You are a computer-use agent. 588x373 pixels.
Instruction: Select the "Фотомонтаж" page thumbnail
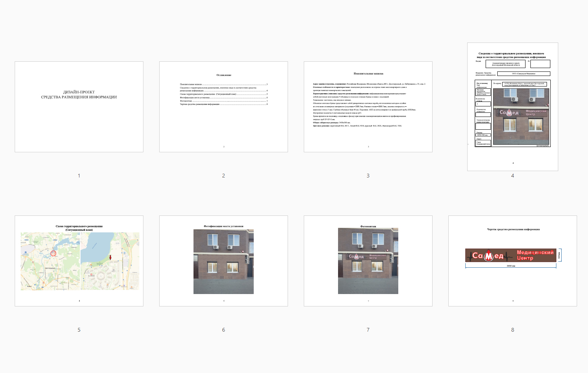click(x=368, y=261)
